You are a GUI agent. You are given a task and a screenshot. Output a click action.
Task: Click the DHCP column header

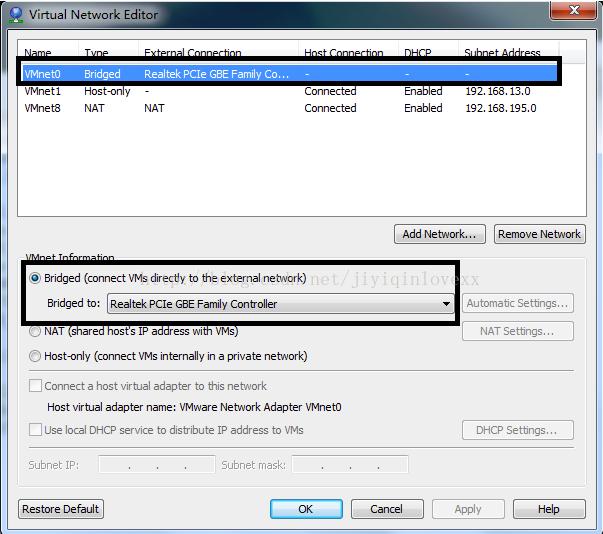pos(428,52)
